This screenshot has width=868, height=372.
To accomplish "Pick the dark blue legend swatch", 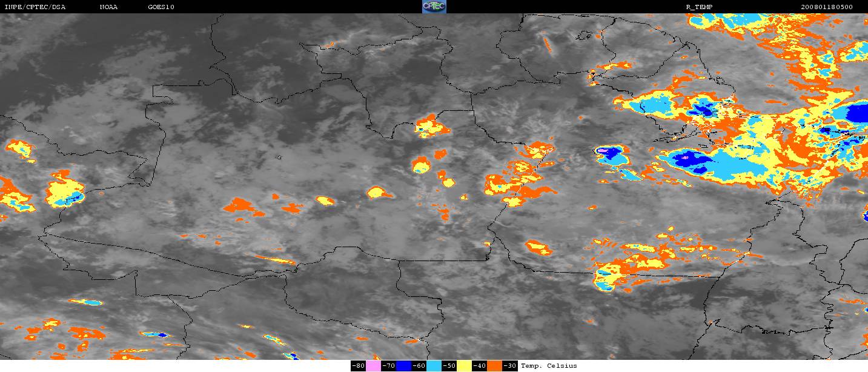I will (404, 366).
